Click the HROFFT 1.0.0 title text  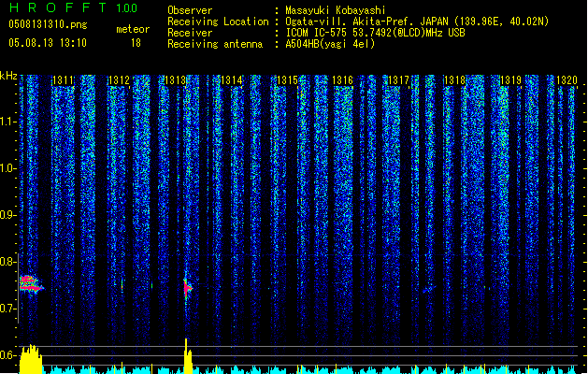pyautogui.click(x=73, y=7)
